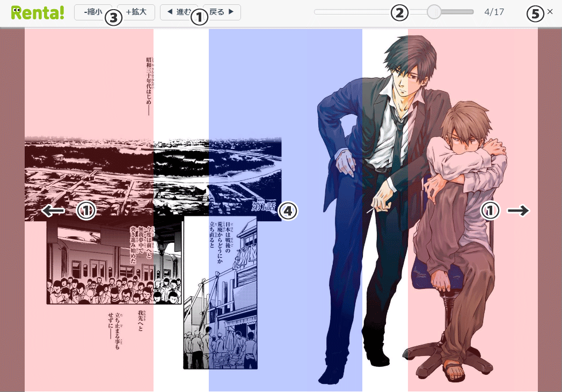Click the +拡大 zoom in button
The image size is (562, 392).
(136, 12)
